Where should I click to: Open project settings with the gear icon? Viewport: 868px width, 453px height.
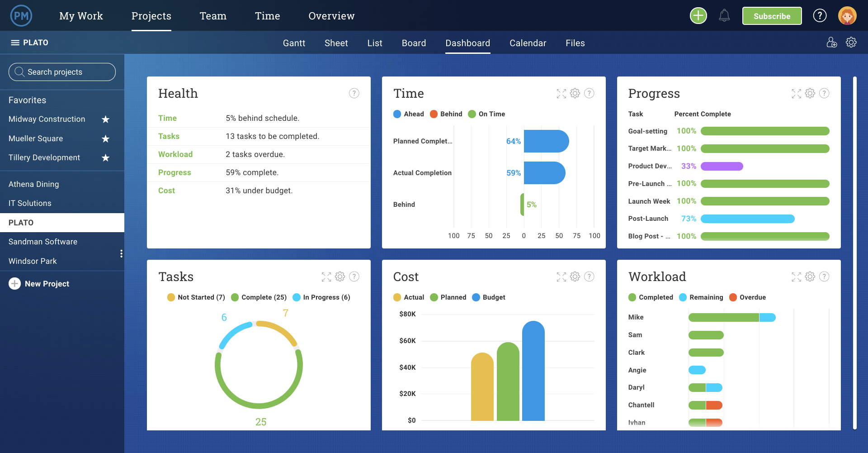click(x=852, y=42)
